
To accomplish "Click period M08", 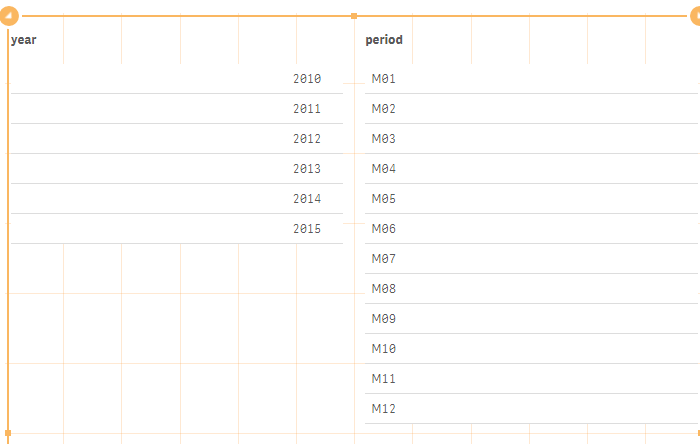I will pos(384,289).
